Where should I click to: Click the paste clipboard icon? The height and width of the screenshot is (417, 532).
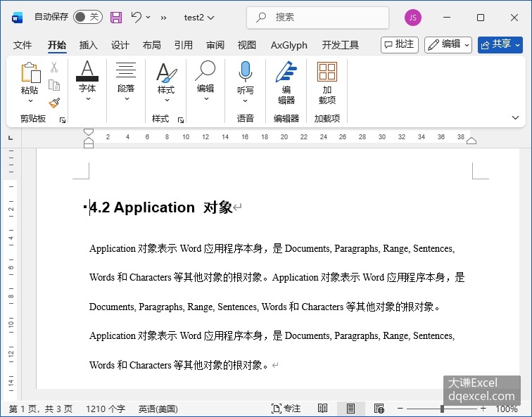pyautogui.click(x=30, y=72)
